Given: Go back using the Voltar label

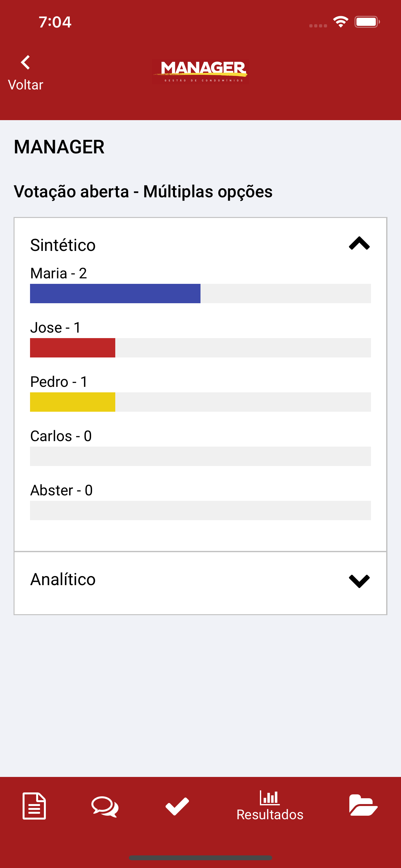Looking at the screenshot, I should pos(26,85).
